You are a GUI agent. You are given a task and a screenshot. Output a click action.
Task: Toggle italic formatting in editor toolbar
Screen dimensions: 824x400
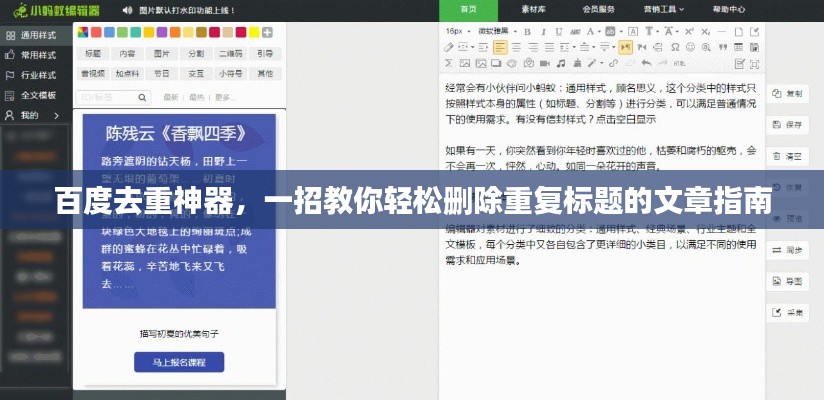pyautogui.click(x=543, y=32)
